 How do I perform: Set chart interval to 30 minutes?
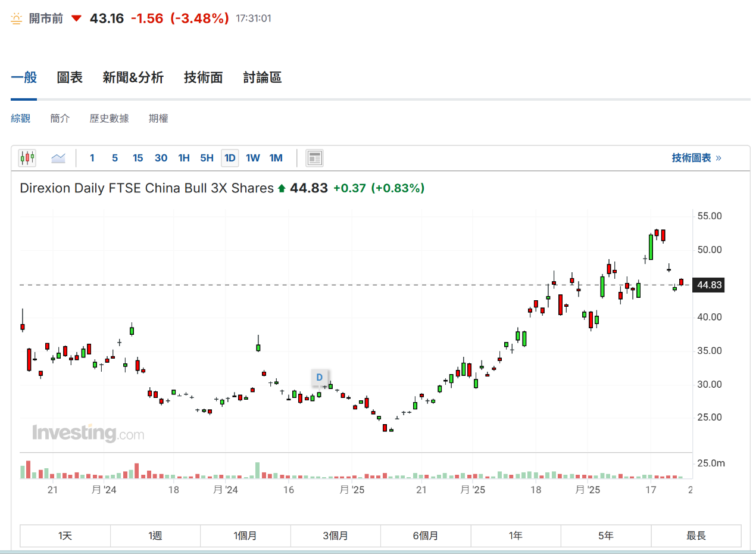coord(161,158)
